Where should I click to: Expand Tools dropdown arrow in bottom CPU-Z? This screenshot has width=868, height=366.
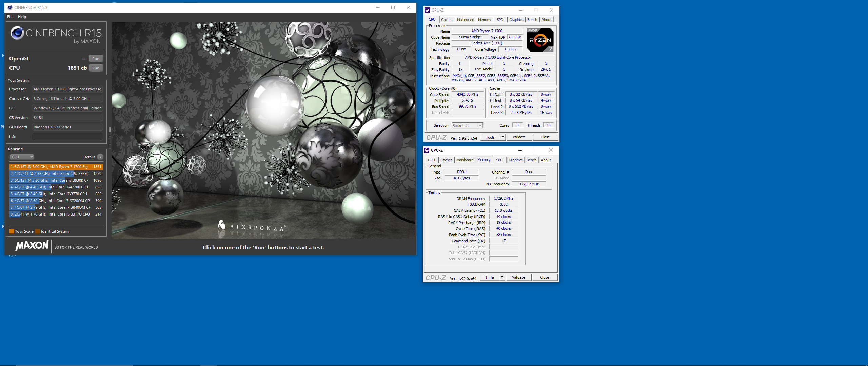click(502, 277)
